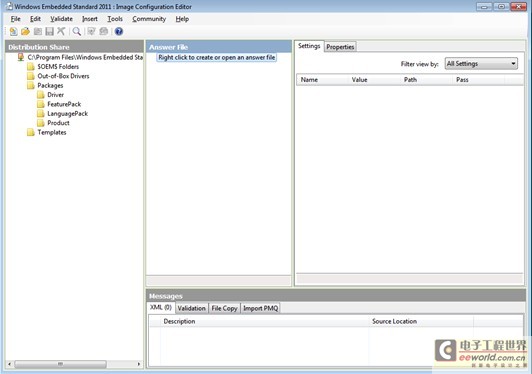Image resolution: width=532 pixels, height=374 pixels.
Task: Open help with the blue question mark icon
Action: (x=119, y=32)
